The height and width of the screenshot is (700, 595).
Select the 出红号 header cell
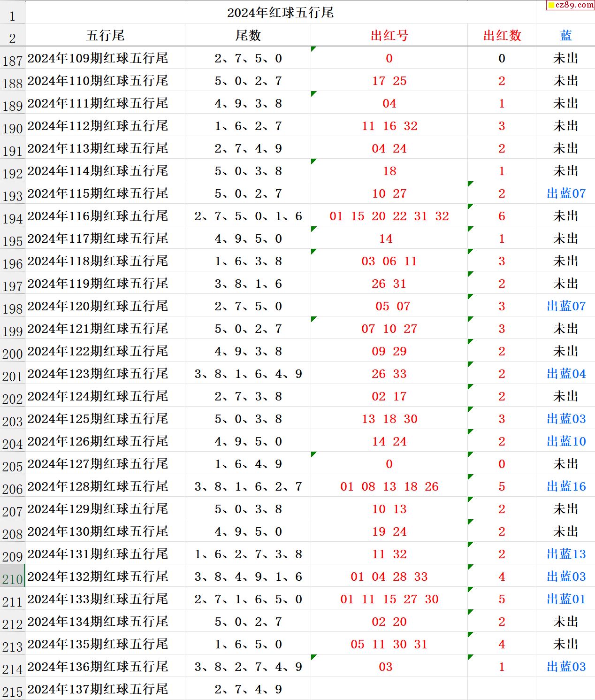point(389,35)
